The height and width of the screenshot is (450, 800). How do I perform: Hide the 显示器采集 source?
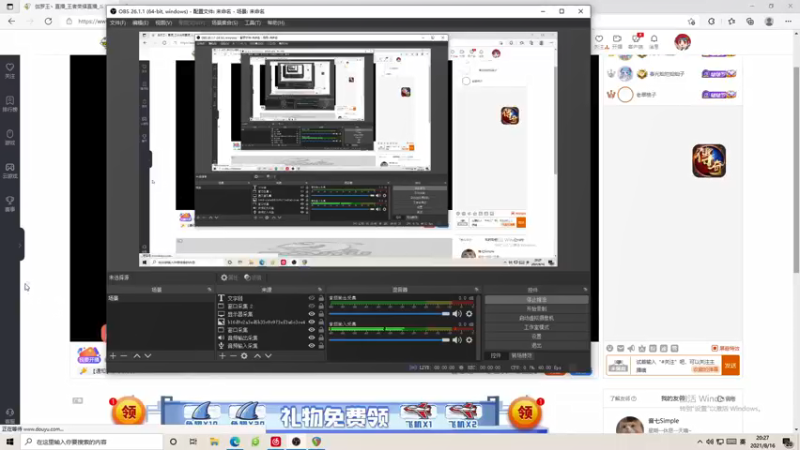pyautogui.click(x=311, y=314)
